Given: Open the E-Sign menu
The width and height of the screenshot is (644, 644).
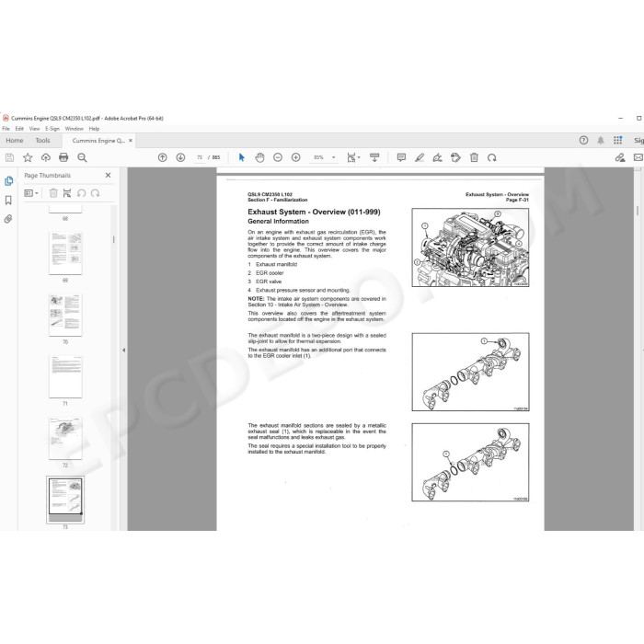Looking at the screenshot, I should pos(52,129).
